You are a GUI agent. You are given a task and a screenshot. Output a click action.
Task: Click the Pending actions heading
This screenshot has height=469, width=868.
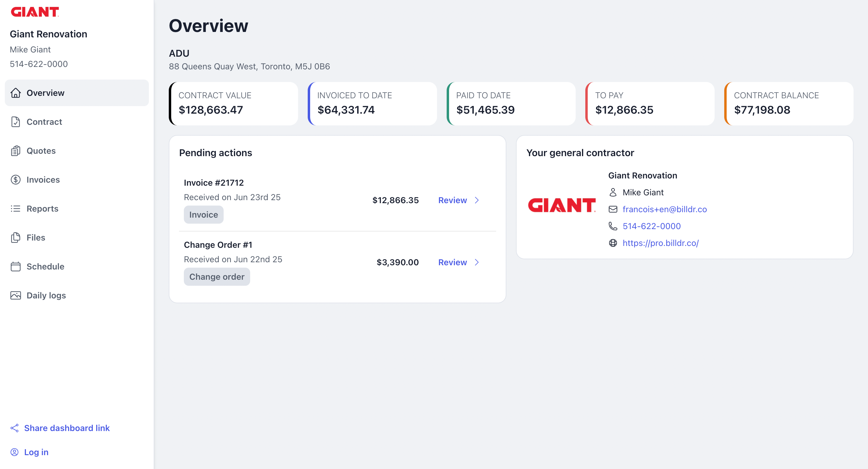216,153
